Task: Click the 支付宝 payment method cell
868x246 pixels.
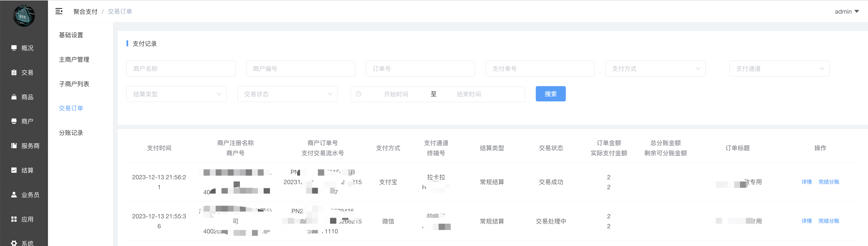Action: (x=388, y=182)
